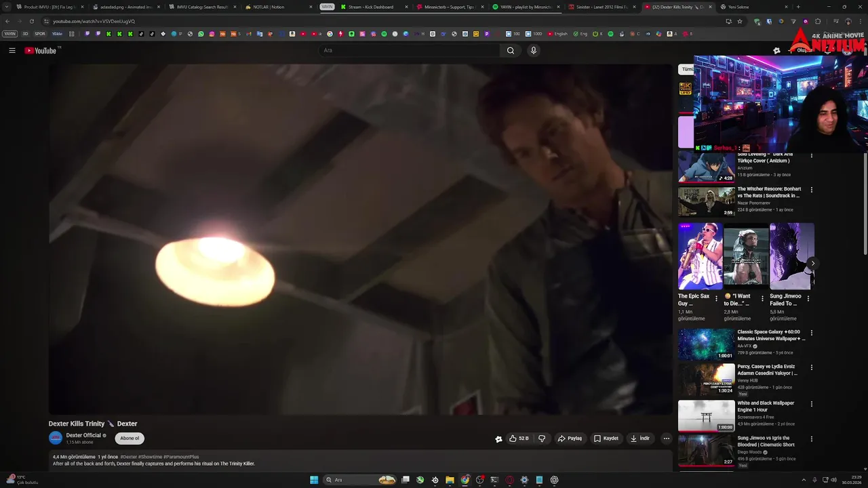Open Solo Leveling Dark Aria video thumbnail
This screenshot has width=868, height=488.
pos(706,166)
